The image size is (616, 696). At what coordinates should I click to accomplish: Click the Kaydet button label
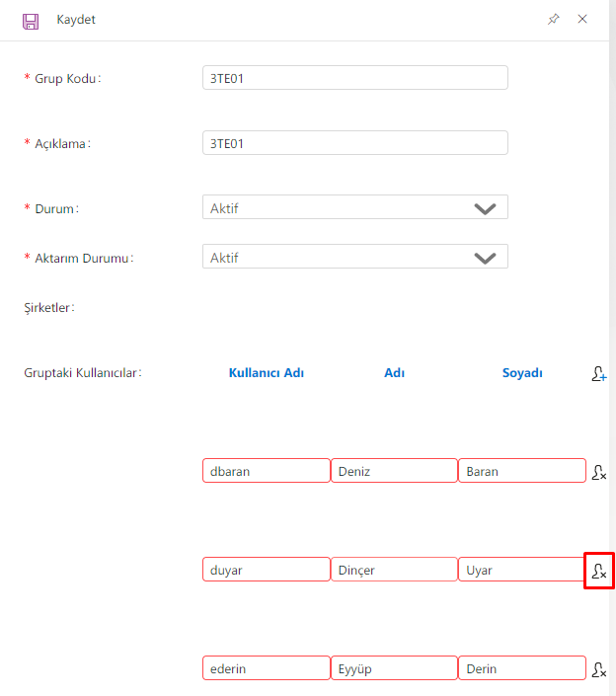pyautogui.click(x=76, y=20)
